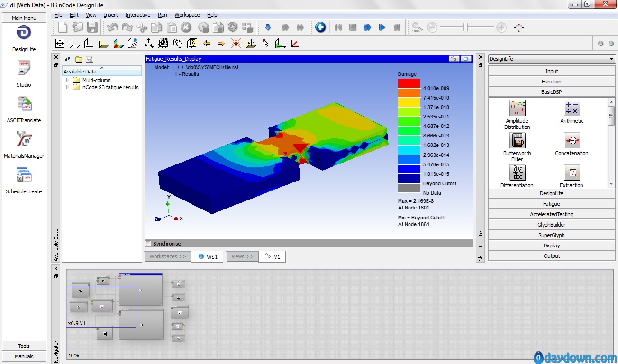Image resolution: width=618 pixels, height=364 pixels.
Task: Open the Insert menu
Action: pos(111,15)
